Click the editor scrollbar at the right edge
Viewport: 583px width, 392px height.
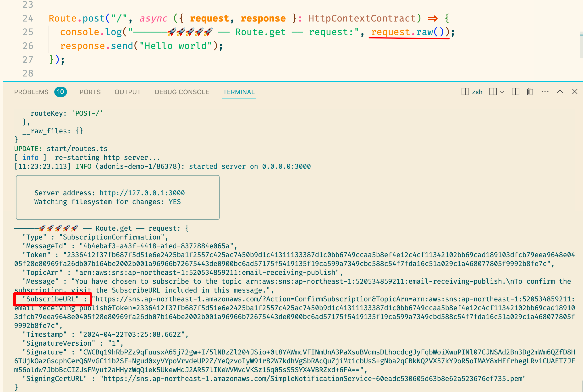tap(581, 45)
